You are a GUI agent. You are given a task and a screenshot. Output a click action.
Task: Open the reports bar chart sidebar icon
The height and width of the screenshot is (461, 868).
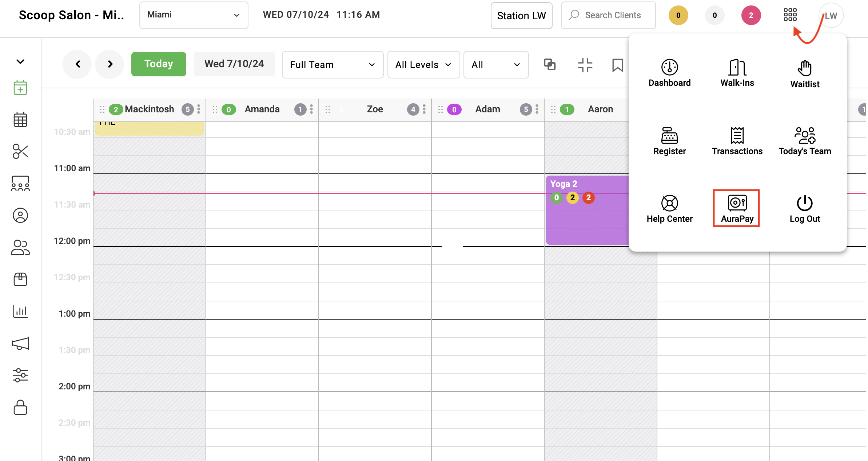point(20,311)
